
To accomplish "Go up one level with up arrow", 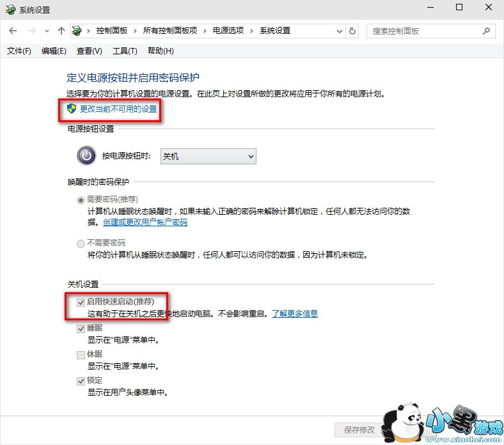I will (61, 31).
